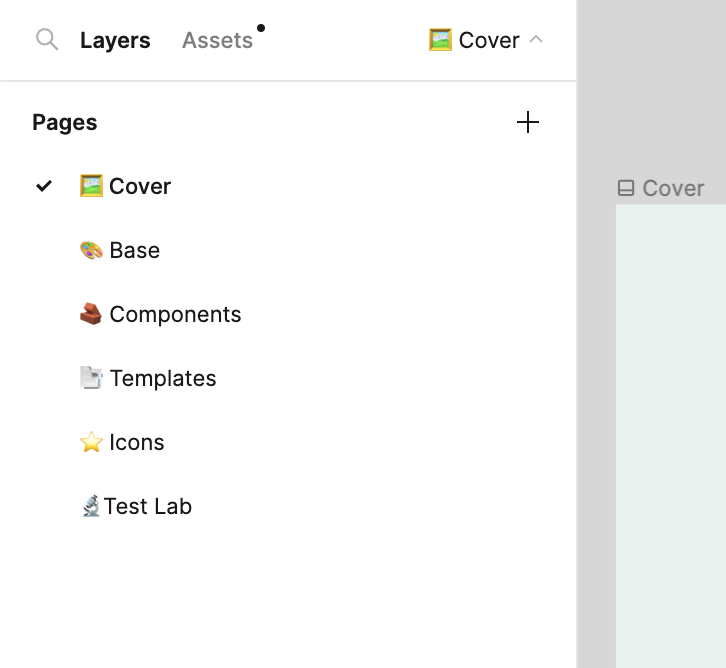Click the search magnifier icon
726x668 pixels.
pos(46,40)
